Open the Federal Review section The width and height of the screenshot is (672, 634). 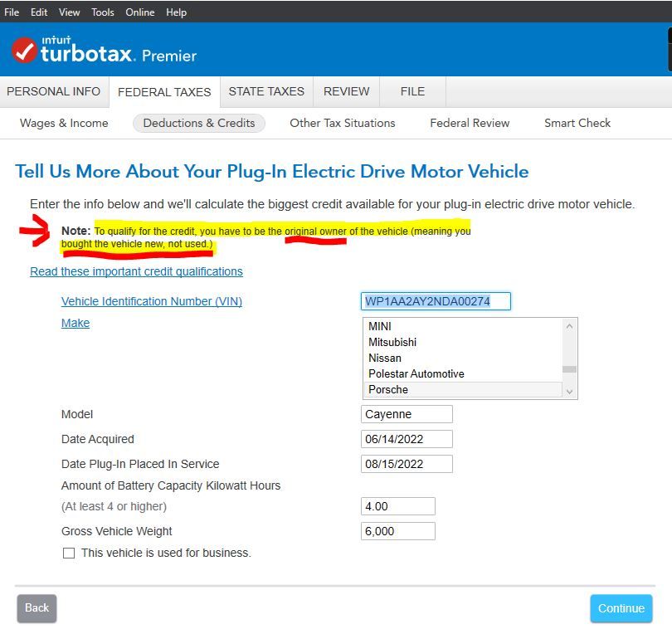point(470,123)
